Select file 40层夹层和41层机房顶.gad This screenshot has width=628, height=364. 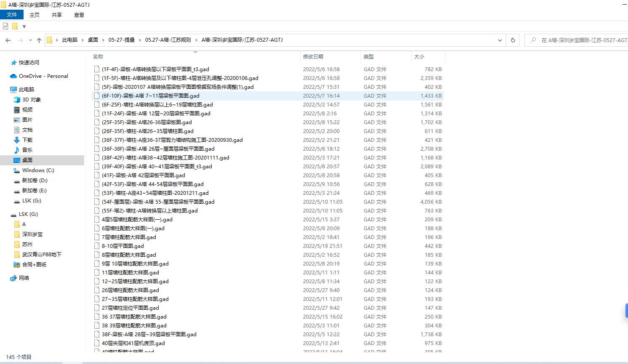(x=133, y=343)
